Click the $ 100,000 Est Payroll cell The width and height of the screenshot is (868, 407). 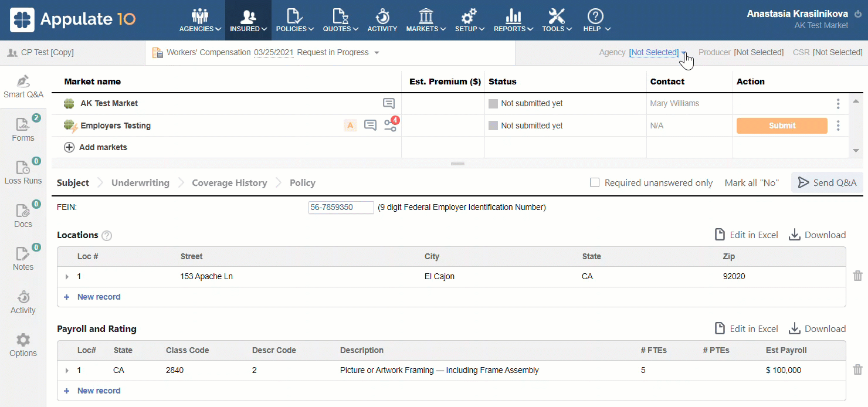(x=784, y=370)
